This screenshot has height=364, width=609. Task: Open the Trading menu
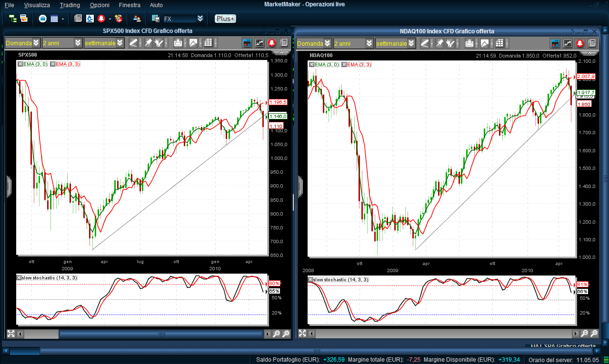point(70,5)
